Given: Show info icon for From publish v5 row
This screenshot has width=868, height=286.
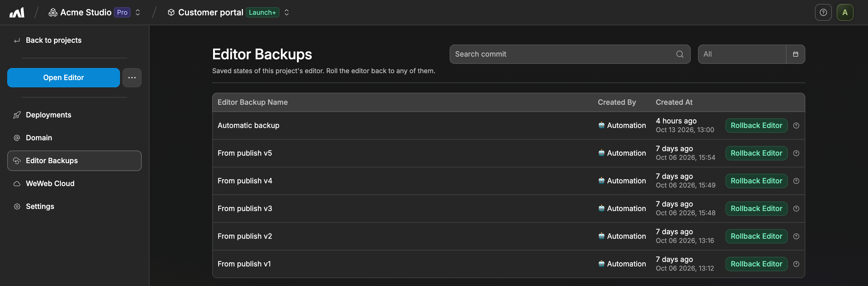Looking at the screenshot, I should click(796, 154).
